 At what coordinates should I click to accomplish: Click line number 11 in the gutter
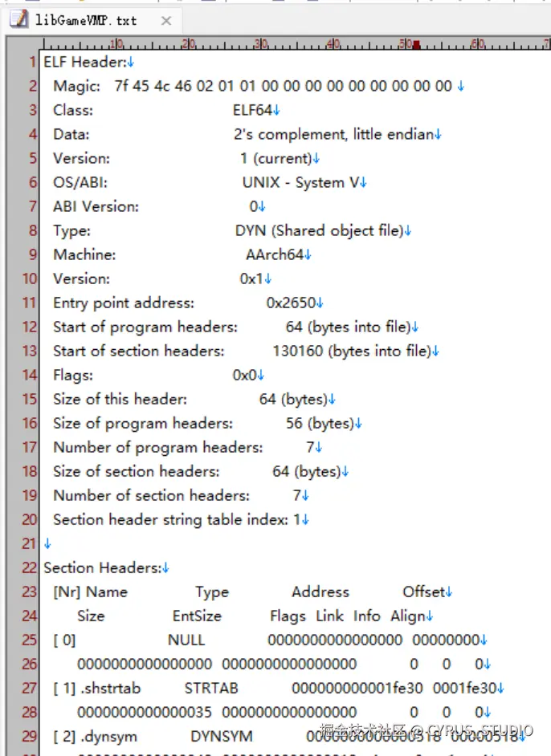(30, 303)
